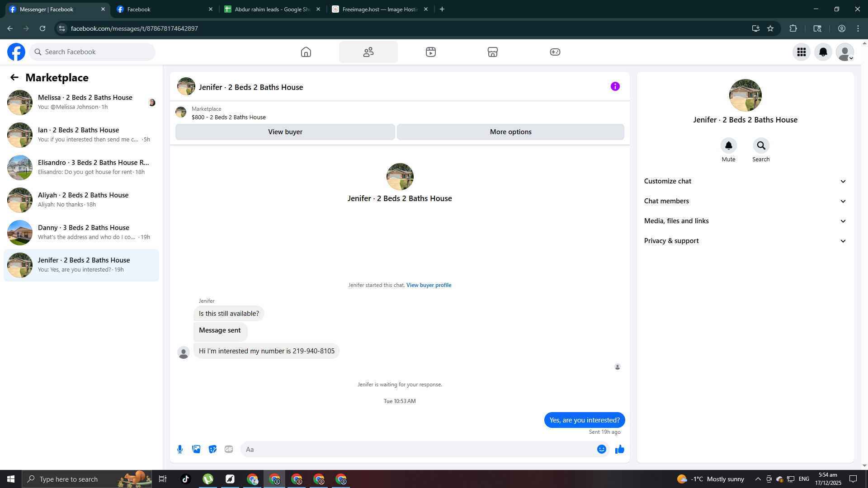Viewport: 868px width, 488px height.
Task: Click the View buyer button
Action: [285, 132]
